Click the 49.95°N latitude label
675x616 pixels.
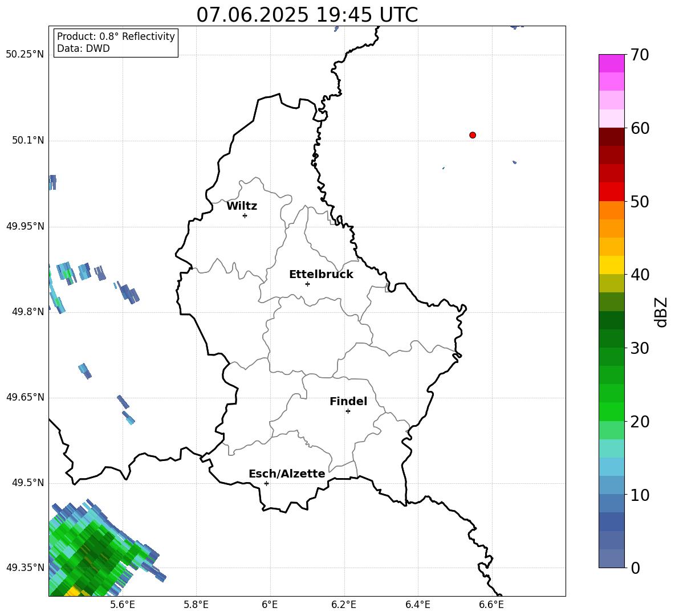25,226
